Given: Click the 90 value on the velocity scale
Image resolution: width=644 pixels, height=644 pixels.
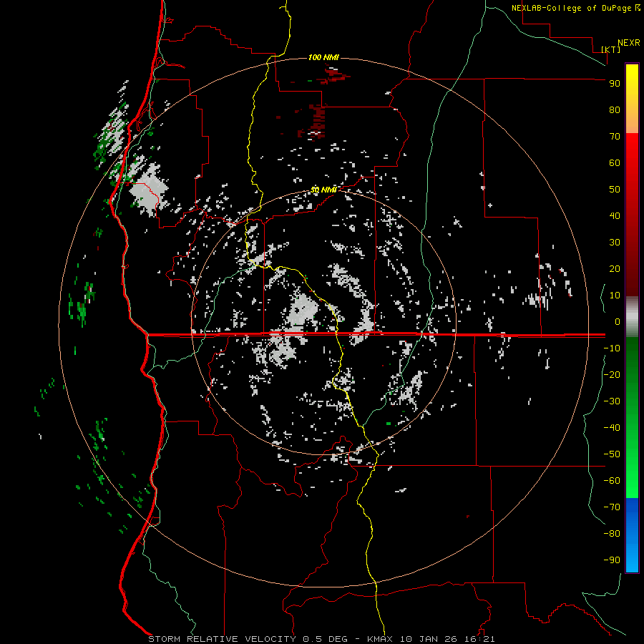Looking at the screenshot, I should click(x=615, y=84).
